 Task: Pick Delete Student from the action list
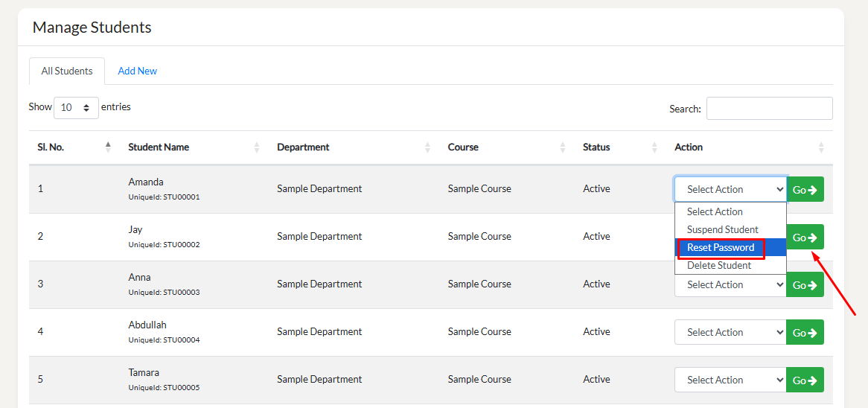point(718,265)
